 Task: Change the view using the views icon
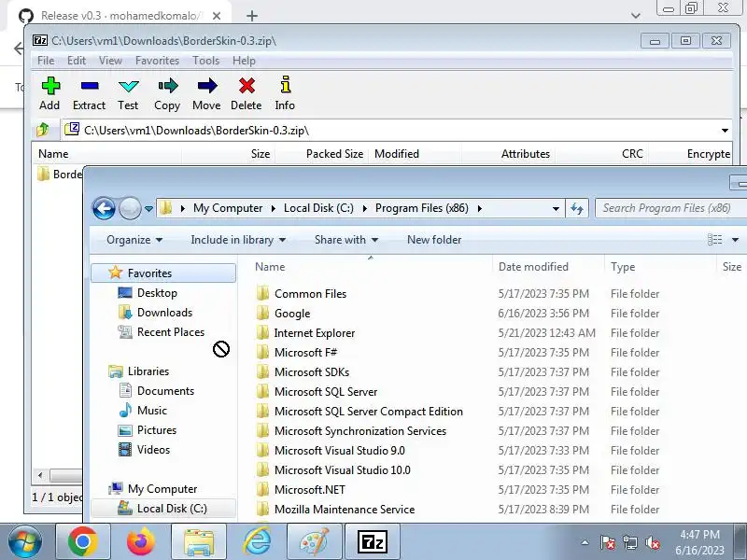coord(714,240)
